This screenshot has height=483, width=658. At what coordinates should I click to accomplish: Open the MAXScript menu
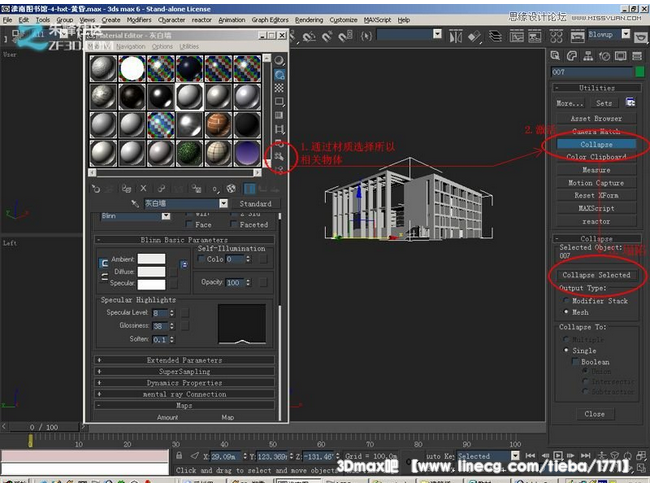click(x=377, y=20)
